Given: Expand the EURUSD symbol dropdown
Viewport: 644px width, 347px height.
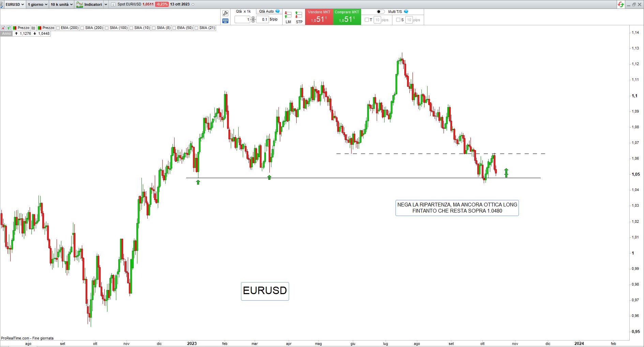Looking at the screenshot, I should 15,4.
